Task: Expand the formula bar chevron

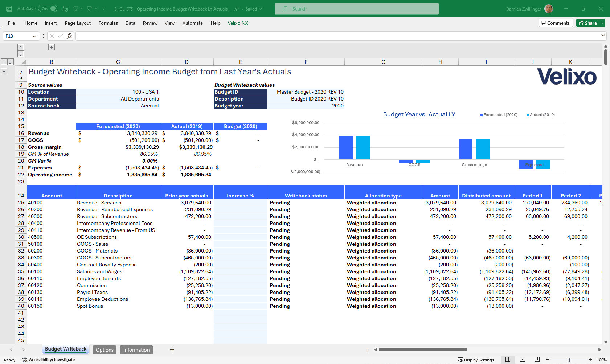Action: [x=603, y=36]
